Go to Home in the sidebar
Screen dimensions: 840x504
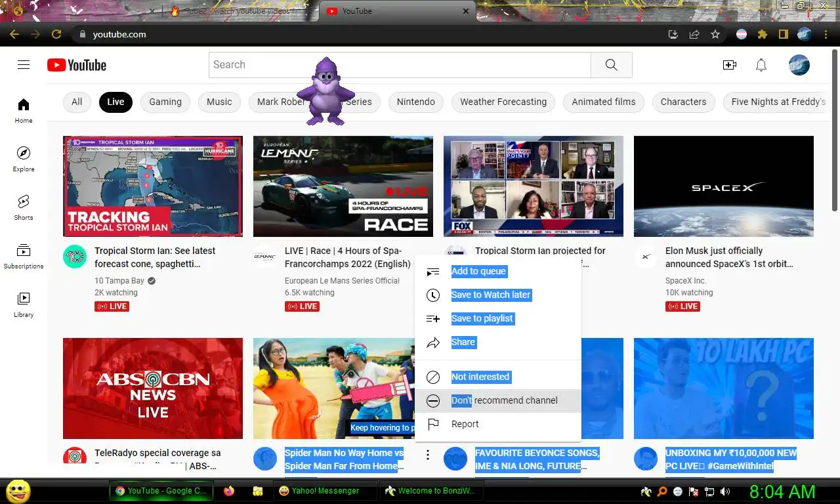[x=24, y=110]
